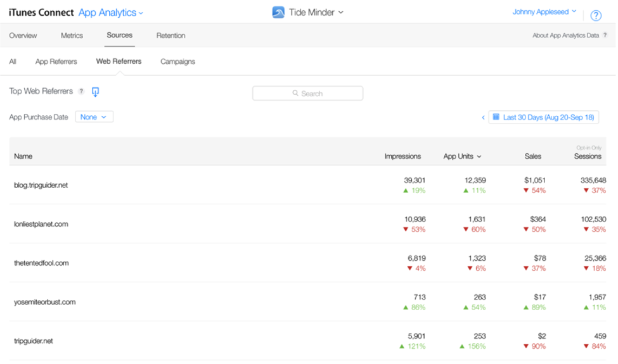
Task: Open the help question mark in header
Action: 596,15
